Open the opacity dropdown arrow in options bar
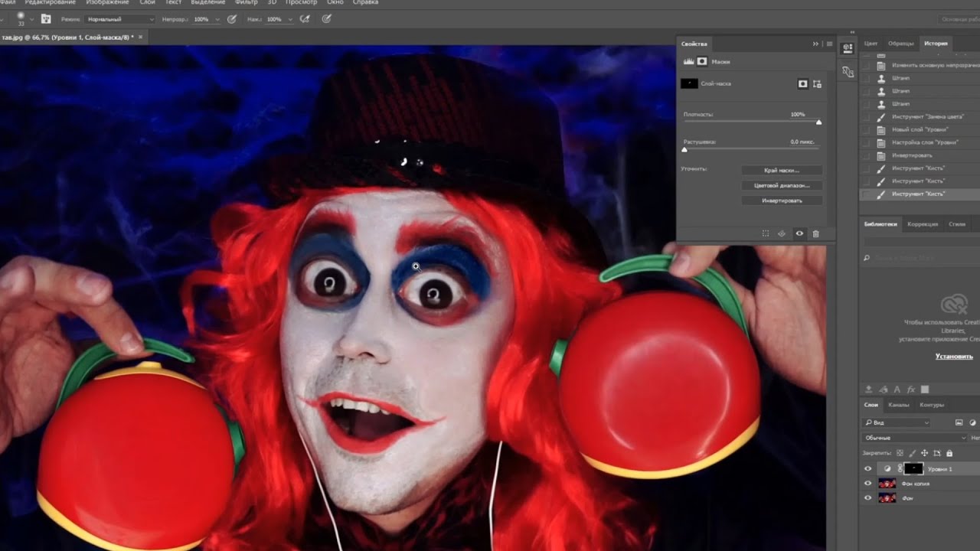This screenshot has height=551, width=980. pos(217,18)
